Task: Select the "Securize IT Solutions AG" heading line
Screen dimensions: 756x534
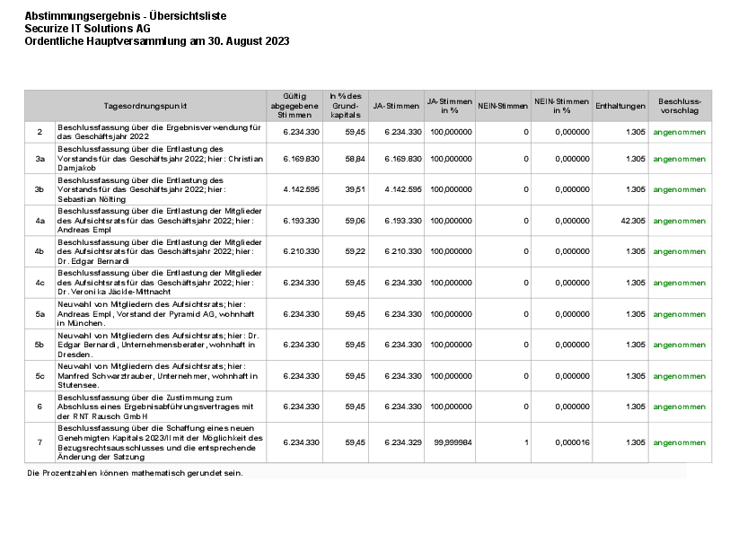Action: 88,29
